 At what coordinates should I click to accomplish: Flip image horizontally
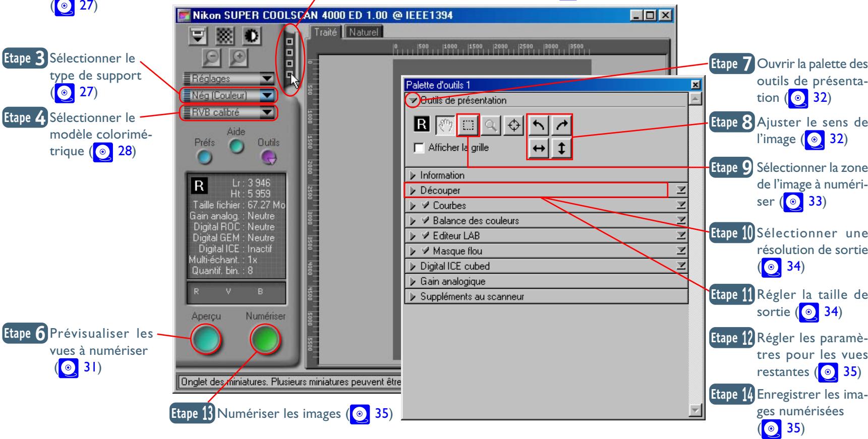[538, 149]
